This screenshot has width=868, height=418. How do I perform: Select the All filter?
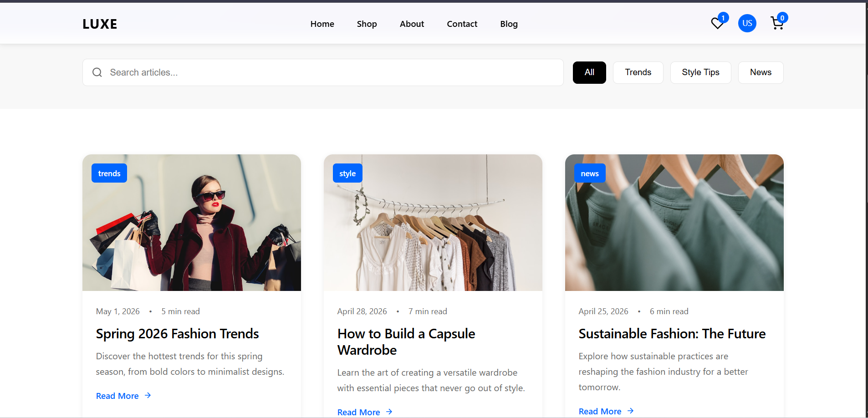(x=589, y=72)
